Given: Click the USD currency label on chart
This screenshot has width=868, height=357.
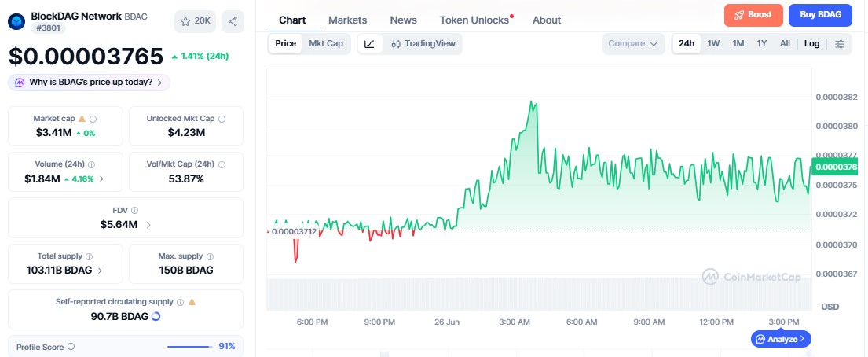Looking at the screenshot, I should pyautogui.click(x=830, y=307).
